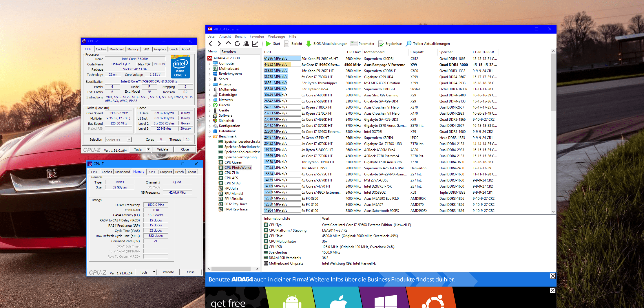Click the AIDA64 back navigation arrow
644x308 pixels.
coord(211,44)
